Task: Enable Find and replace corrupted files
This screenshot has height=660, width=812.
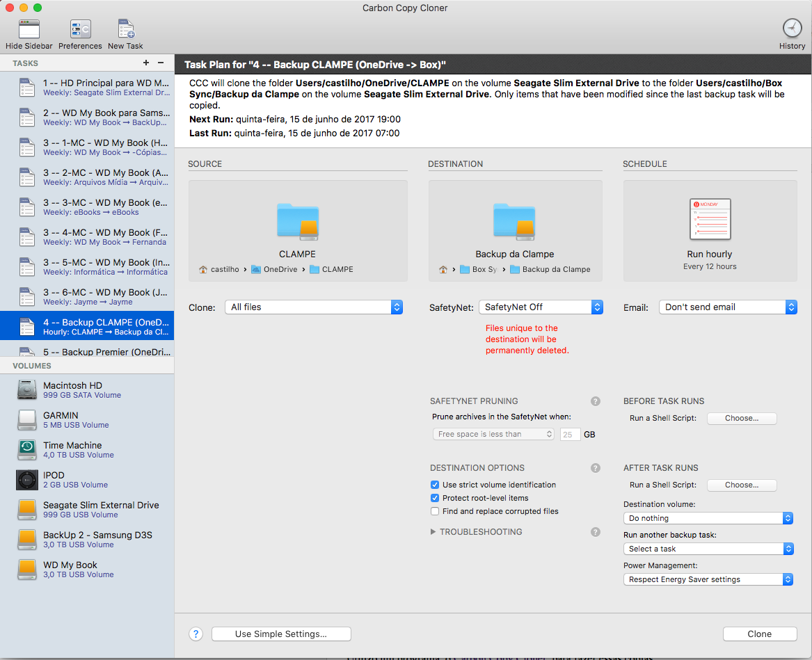Action: point(435,511)
